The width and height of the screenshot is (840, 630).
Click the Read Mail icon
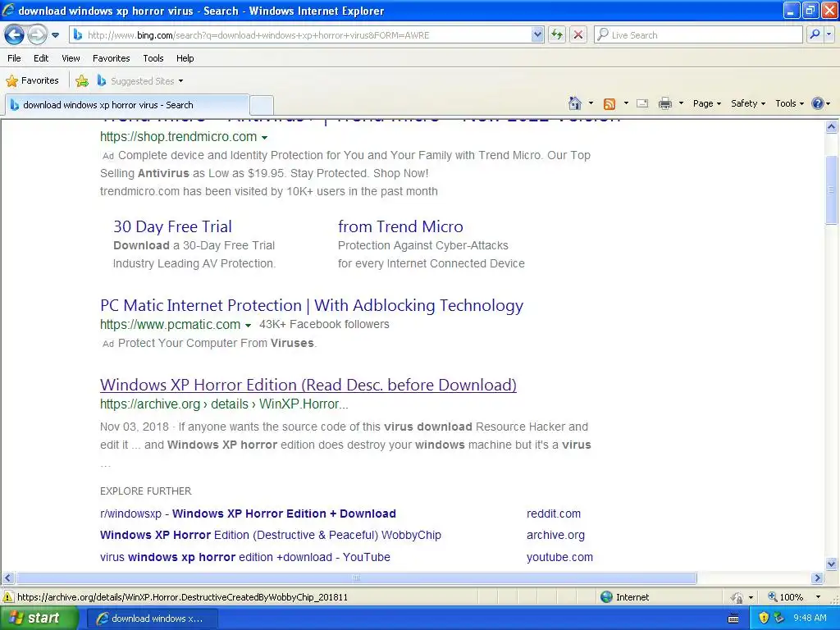tap(642, 103)
